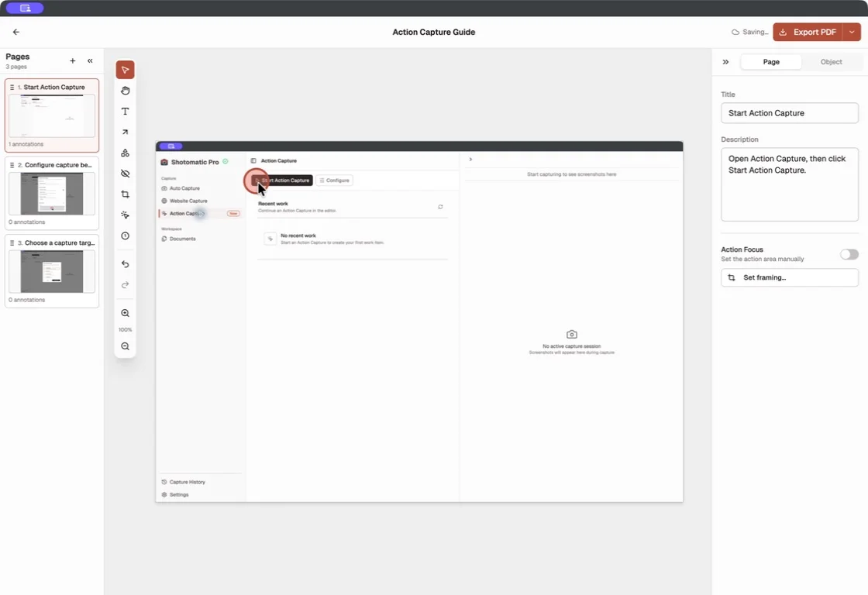Zoom in on the canvas
868x595 pixels.
coord(125,313)
